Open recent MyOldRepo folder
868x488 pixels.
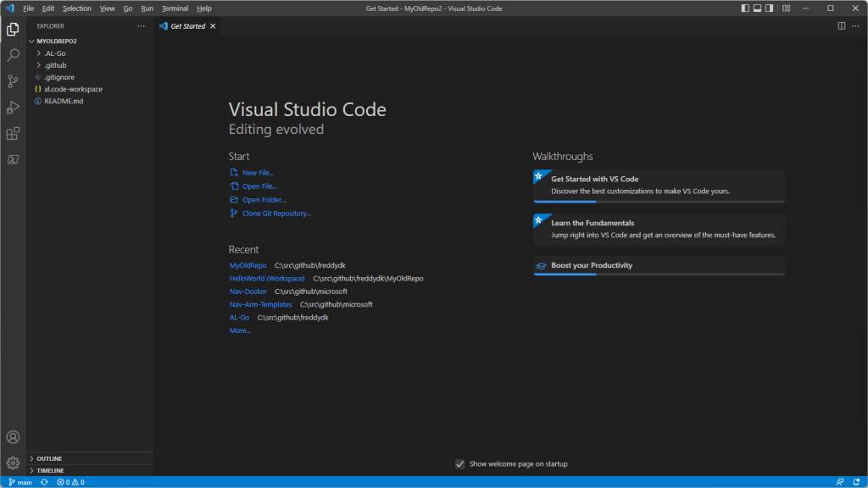[x=248, y=265]
